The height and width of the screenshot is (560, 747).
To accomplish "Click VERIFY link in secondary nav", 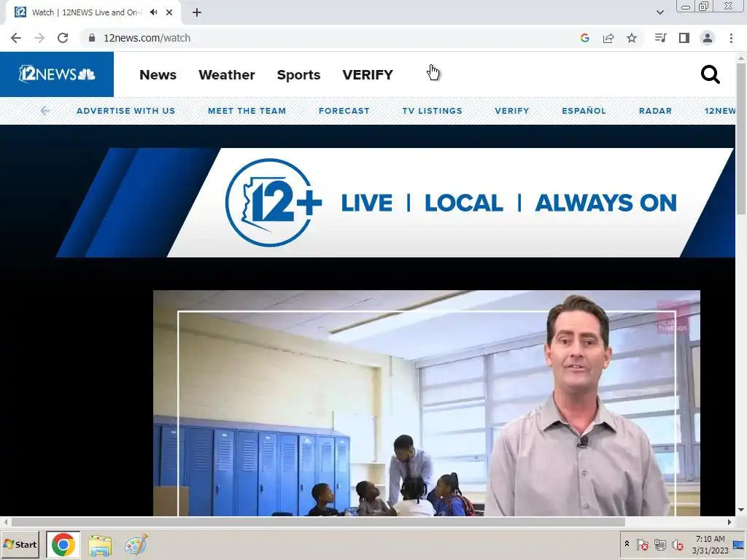I will [x=511, y=111].
